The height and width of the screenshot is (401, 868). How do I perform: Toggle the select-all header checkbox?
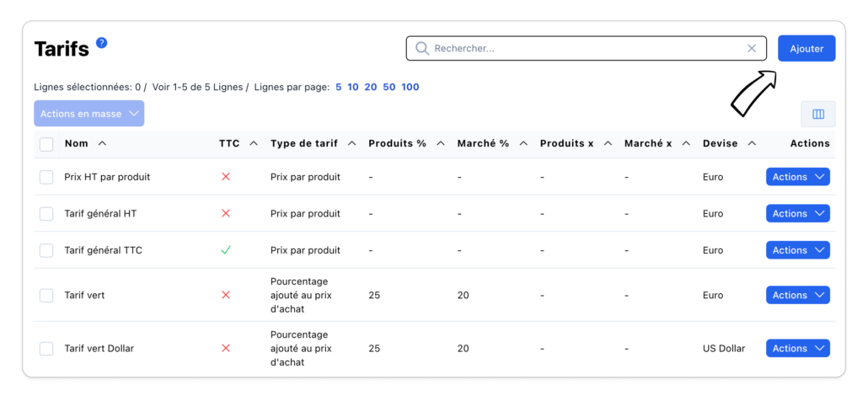point(46,144)
